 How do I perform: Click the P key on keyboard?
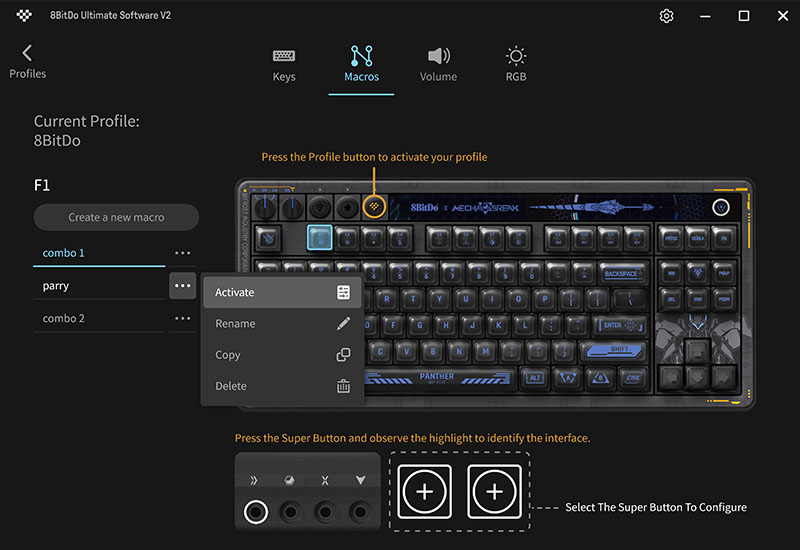tap(545, 299)
